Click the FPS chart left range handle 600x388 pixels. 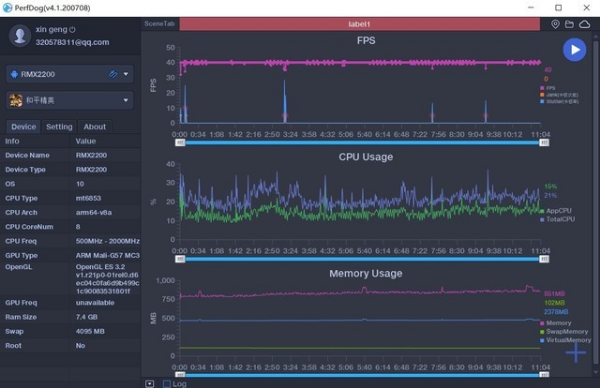pos(180,143)
